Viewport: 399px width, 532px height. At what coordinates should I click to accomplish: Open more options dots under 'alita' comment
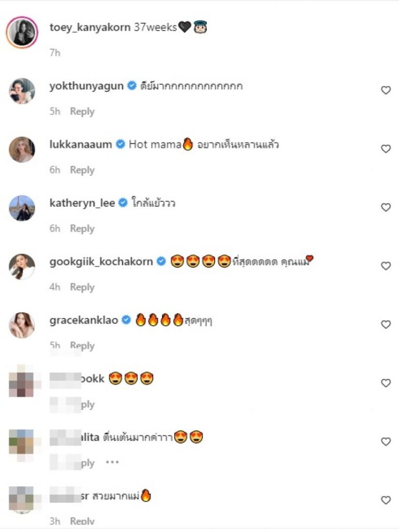pyautogui.click(x=112, y=462)
